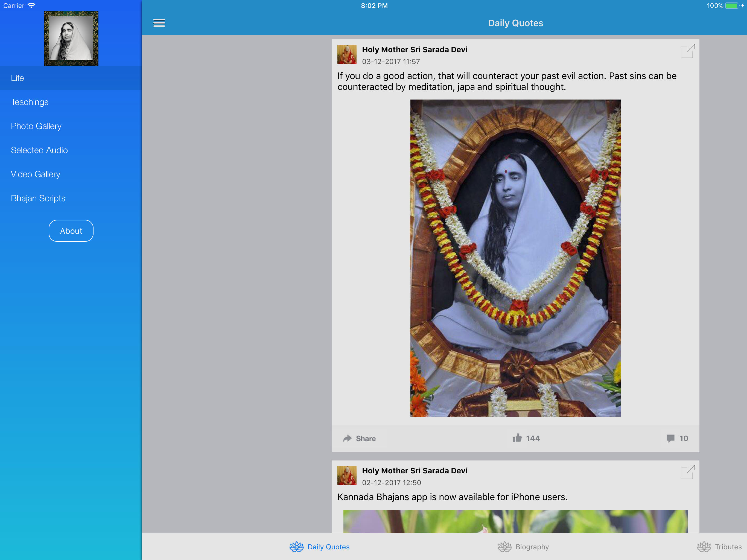Click the thumbs-up like icon
The height and width of the screenshot is (560, 747).
[x=517, y=438]
